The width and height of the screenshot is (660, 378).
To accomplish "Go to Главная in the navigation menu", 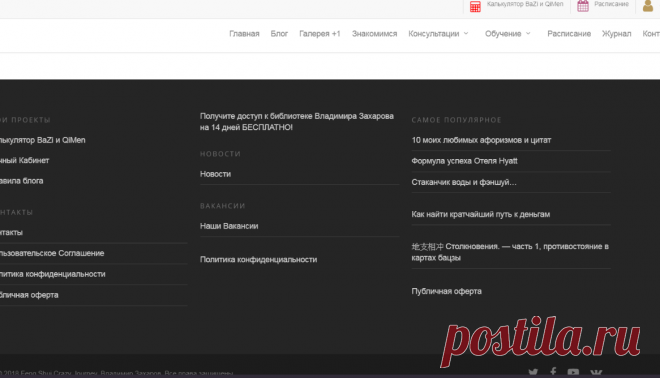I will (x=244, y=34).
